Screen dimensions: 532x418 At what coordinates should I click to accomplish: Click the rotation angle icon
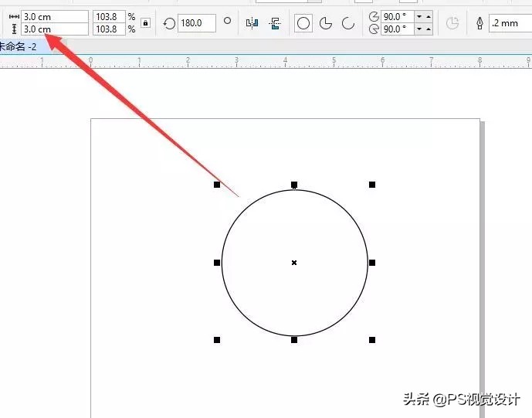coord(169,23)
